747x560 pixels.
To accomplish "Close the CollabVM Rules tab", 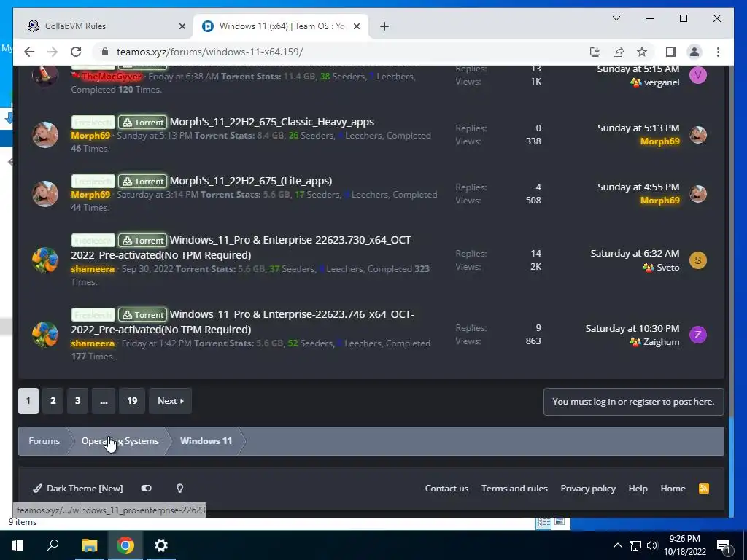I will [x=182, y=26].
